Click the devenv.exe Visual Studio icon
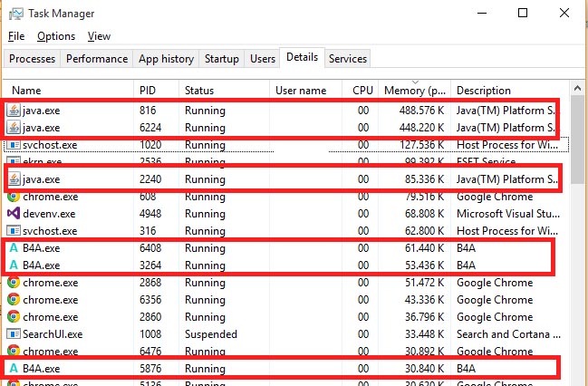The width and height of the screenshot is (588, 386). [x=14, y=214]
